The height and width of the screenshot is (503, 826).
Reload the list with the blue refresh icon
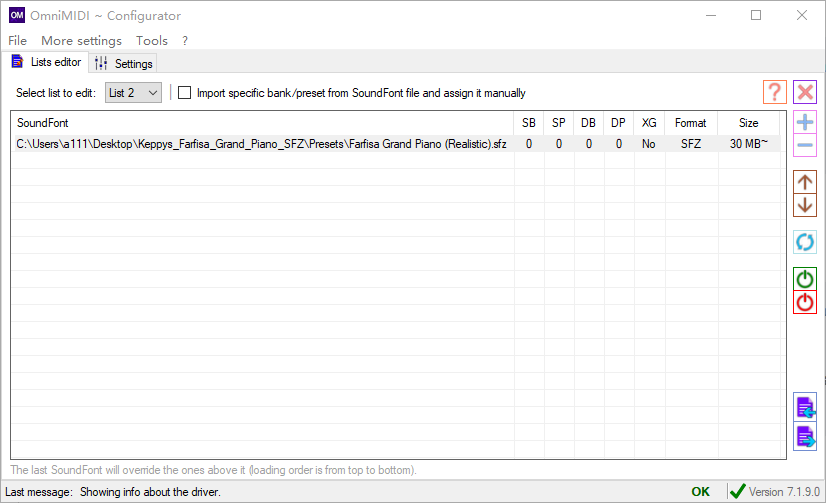pyautogui.click(x=805, y=242)
